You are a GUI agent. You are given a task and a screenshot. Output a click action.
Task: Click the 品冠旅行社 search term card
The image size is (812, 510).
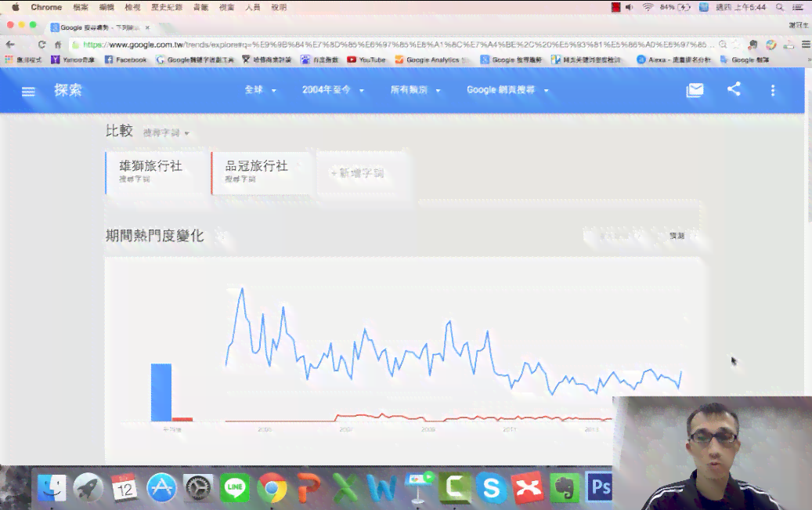[x=262, y=172]
